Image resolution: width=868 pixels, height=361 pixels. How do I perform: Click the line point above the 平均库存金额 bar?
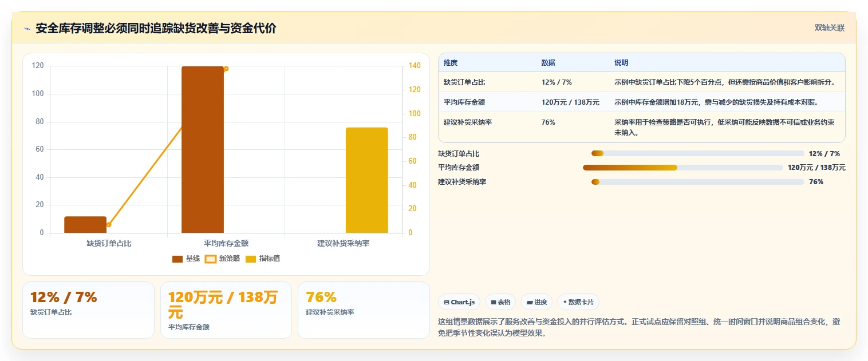(x=226, y=69)
